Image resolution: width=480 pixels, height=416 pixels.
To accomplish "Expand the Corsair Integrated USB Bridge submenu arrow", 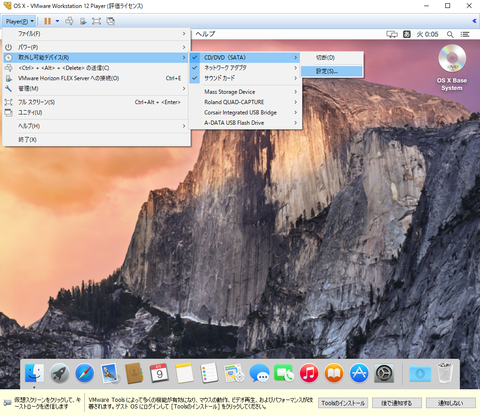I will click(295, 112).
